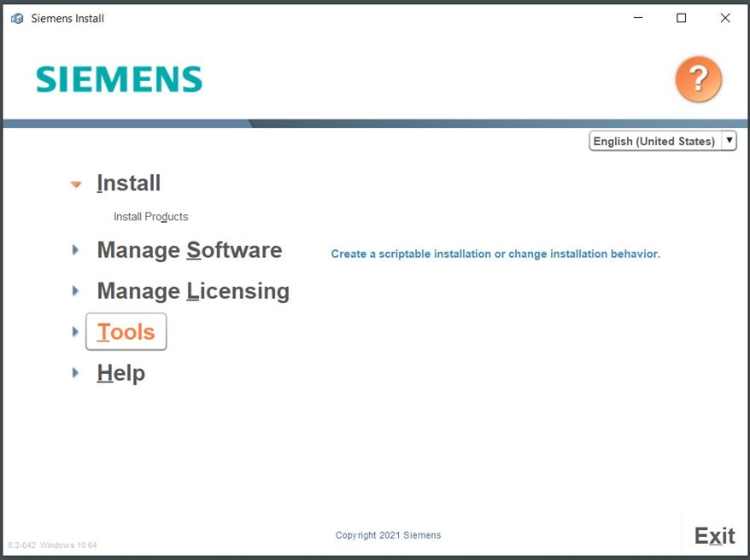
Task: Click the Siemens Install title bar app icon
Action: coord(17,19)
